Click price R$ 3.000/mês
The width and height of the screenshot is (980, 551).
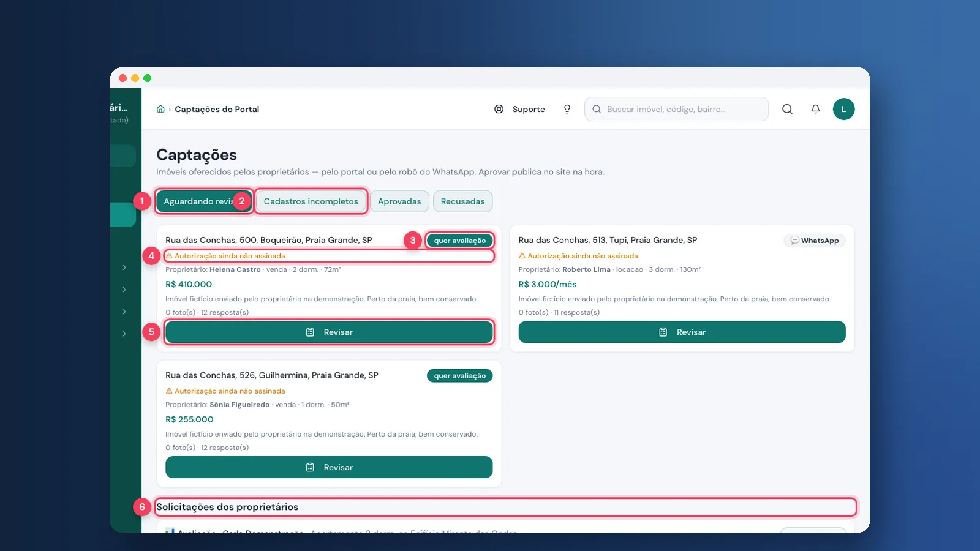coord(548,284)
